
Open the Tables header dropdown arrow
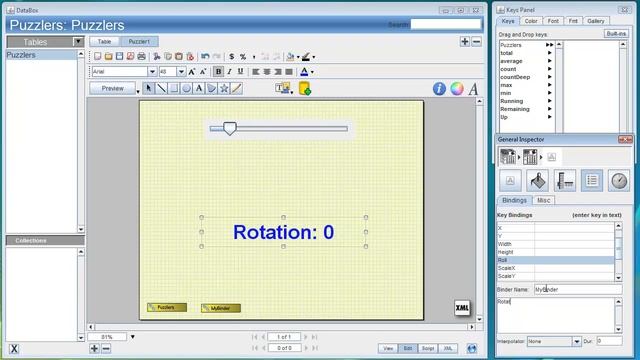[78, 42]
